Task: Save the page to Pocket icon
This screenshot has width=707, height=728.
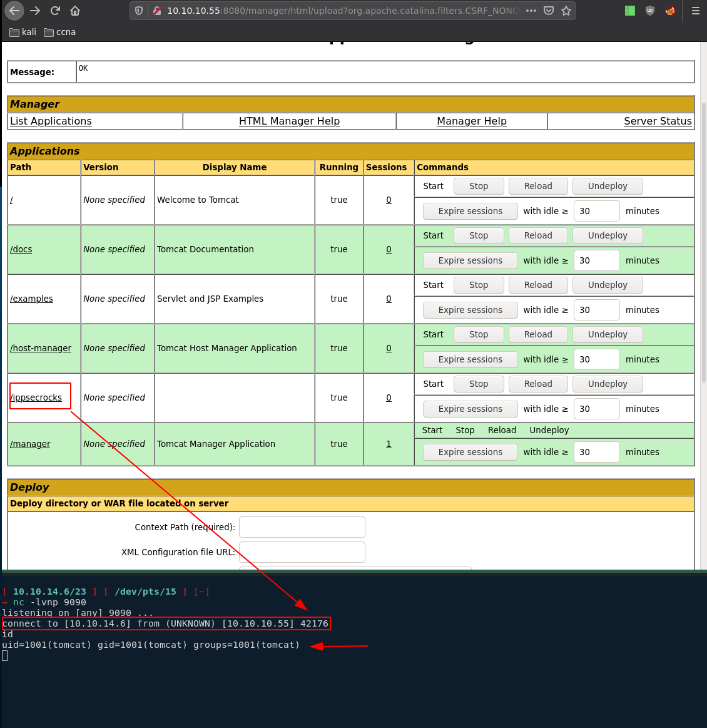Action: (x=548, y=11)
